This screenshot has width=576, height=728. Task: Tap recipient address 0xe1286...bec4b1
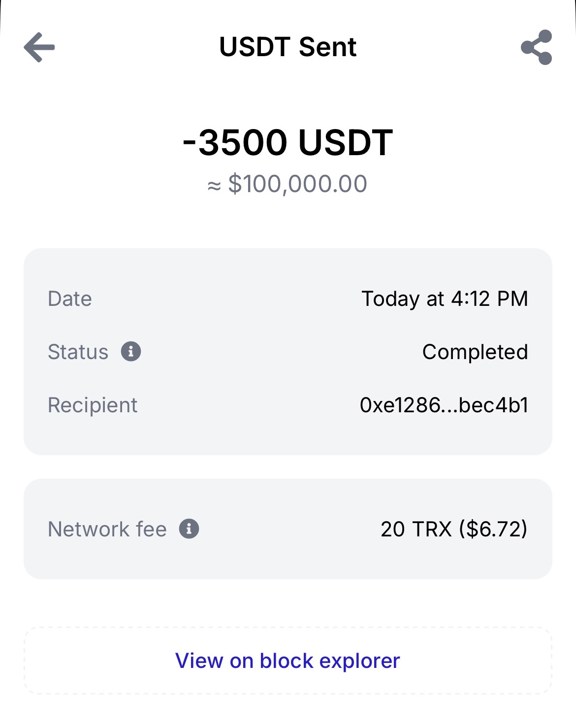444,405
